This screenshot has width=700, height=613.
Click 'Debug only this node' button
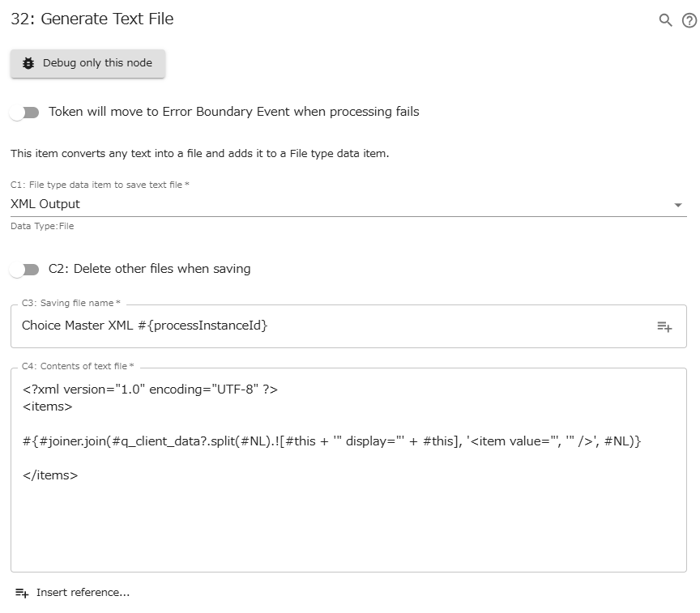click(x=87, y=63)
